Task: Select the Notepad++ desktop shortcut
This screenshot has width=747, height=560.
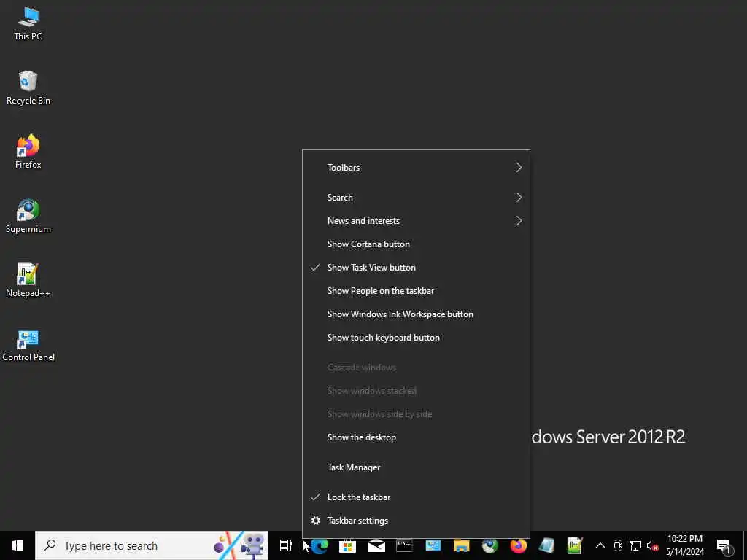Action: (28, 280)
